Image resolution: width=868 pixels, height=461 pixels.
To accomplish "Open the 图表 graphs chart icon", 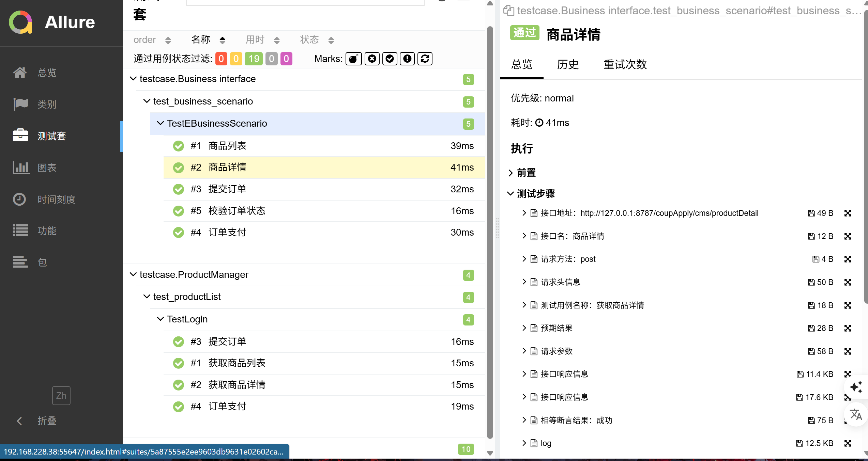I will 20,167.
